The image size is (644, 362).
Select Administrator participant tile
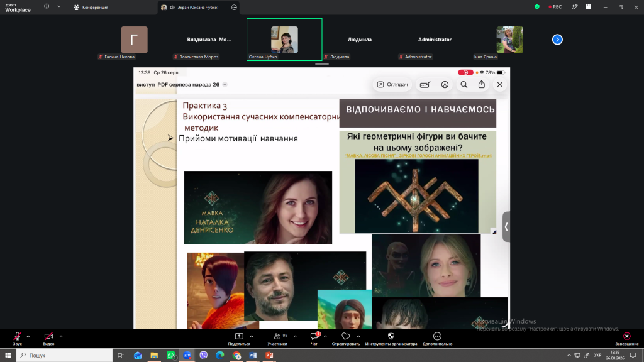435,40
